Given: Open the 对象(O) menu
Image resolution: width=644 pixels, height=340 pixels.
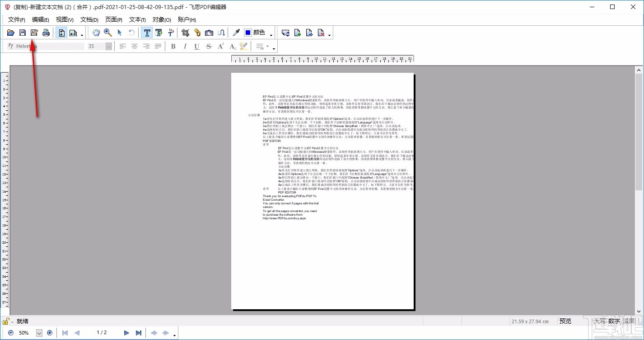Looking at the screenshot, I should click(x=162, y=19).
